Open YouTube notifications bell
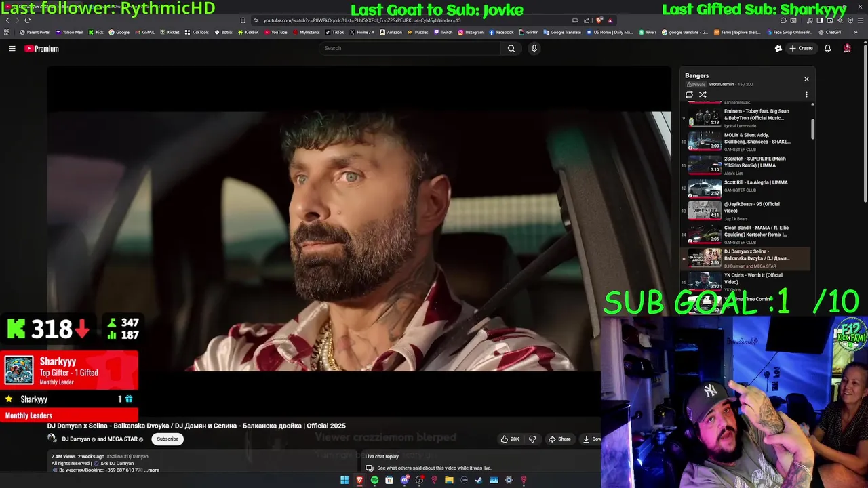This screenshot has width=868, height=488. (x=827, y=48)
